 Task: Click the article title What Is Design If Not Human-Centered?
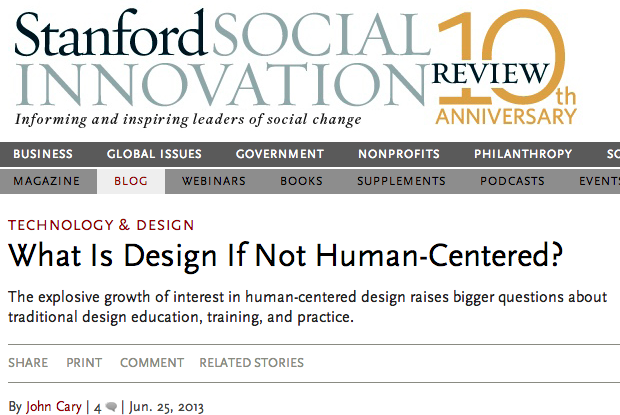pyautogui.click(x=285, y=256)
